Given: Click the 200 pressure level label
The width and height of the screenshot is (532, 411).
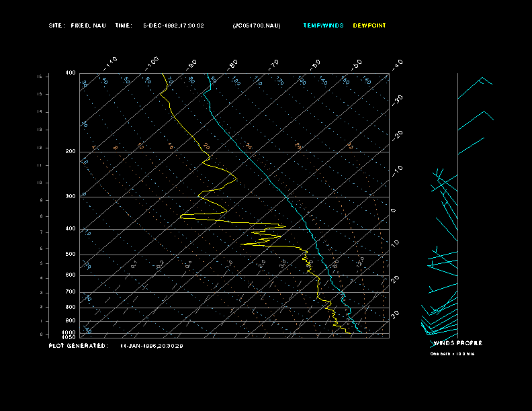Looking at the screenshot, I should tap(70, 152).
